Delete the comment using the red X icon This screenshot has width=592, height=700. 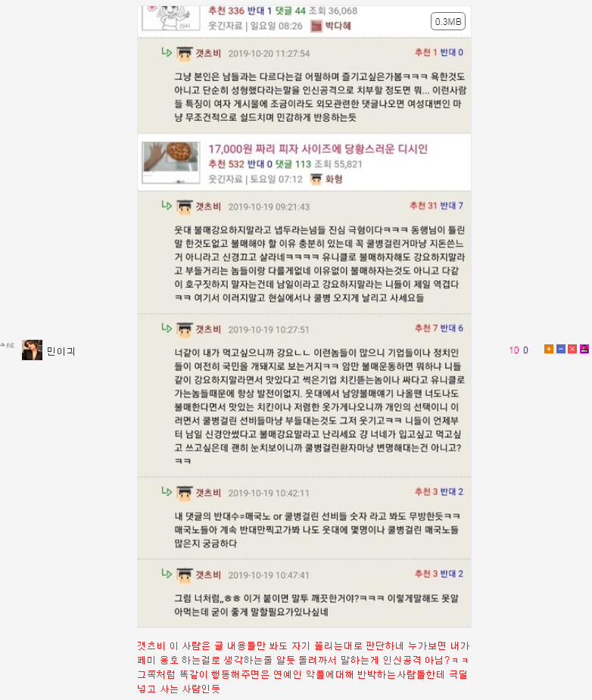coord(572,349)
